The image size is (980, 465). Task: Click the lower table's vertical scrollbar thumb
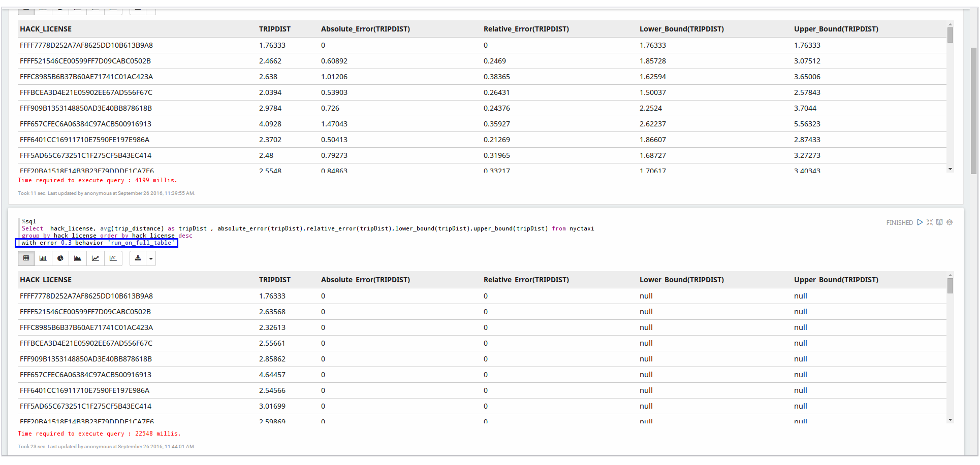tap(950, 286)
